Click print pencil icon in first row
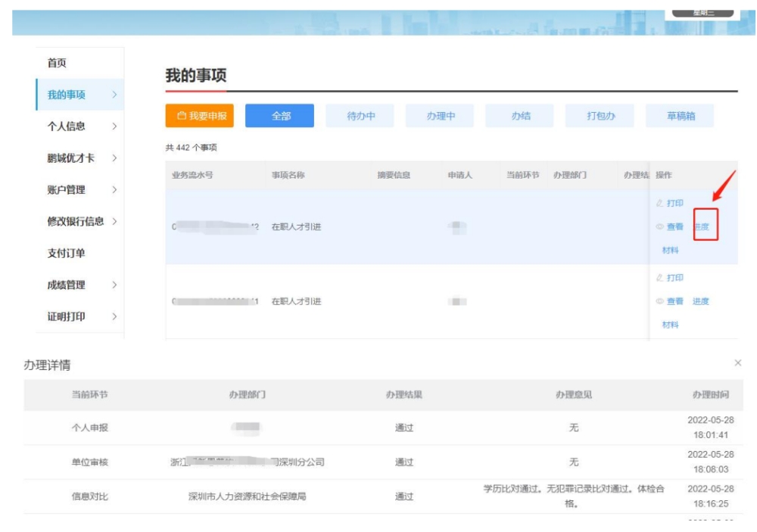Viewport: 757px width, 532px height. [x=659, y=204]
